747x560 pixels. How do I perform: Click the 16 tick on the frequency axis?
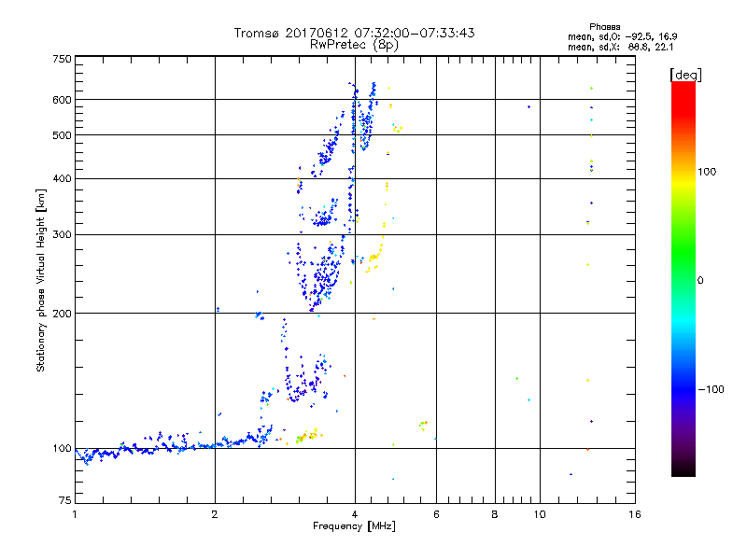coord(634,515)
